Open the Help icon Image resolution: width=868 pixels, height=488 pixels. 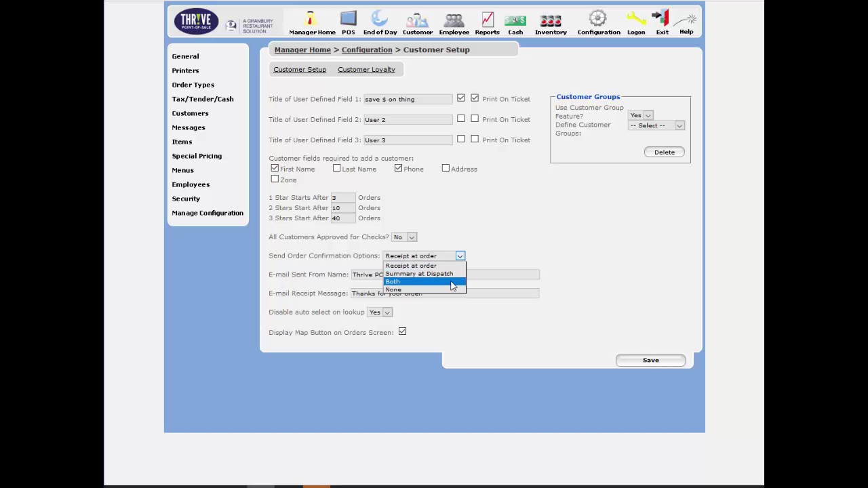pyautogui.click(x=686, y=22)
